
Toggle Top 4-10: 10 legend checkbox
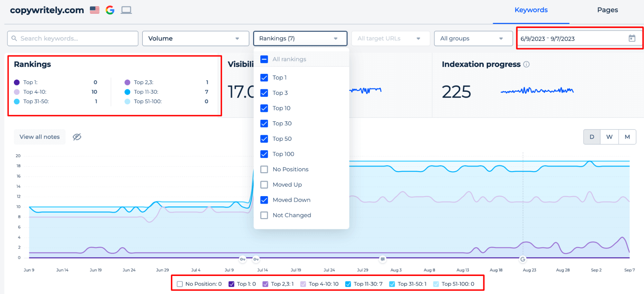pyautogui.click(x=303, y=284)
